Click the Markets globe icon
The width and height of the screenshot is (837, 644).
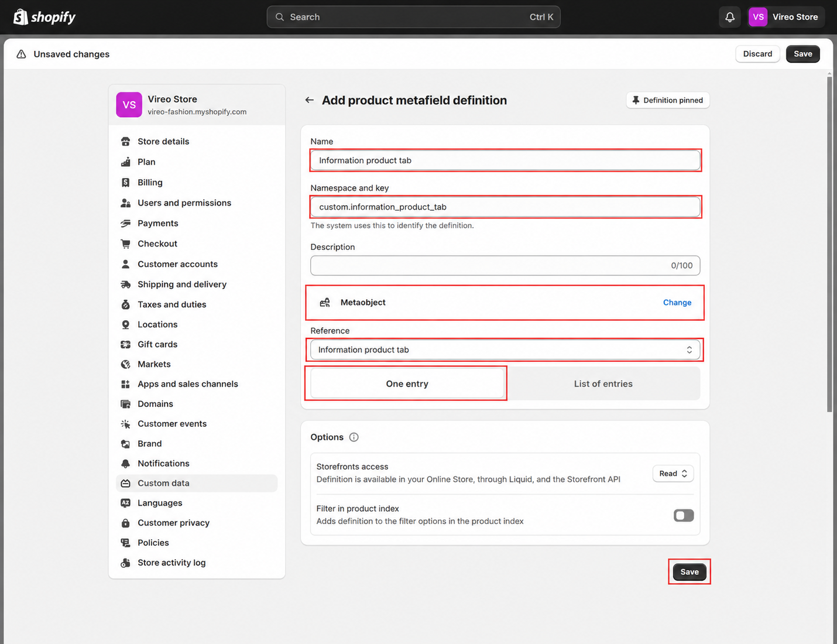click(125, 364)
